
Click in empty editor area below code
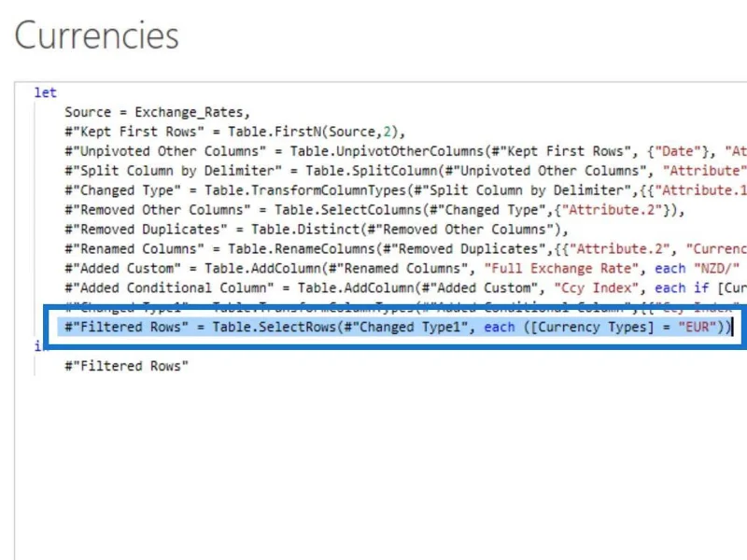pyautogui.click(x=381, y=467)
